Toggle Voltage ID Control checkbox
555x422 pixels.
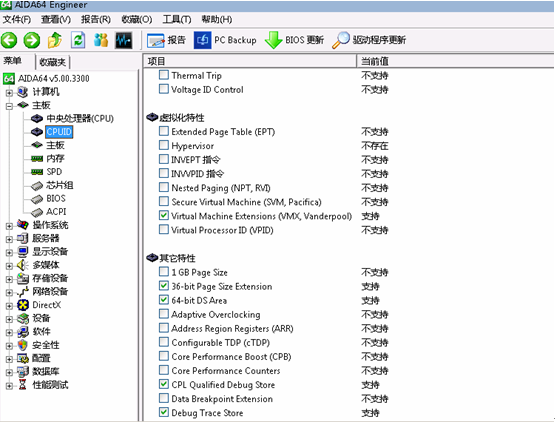point(164,89)
